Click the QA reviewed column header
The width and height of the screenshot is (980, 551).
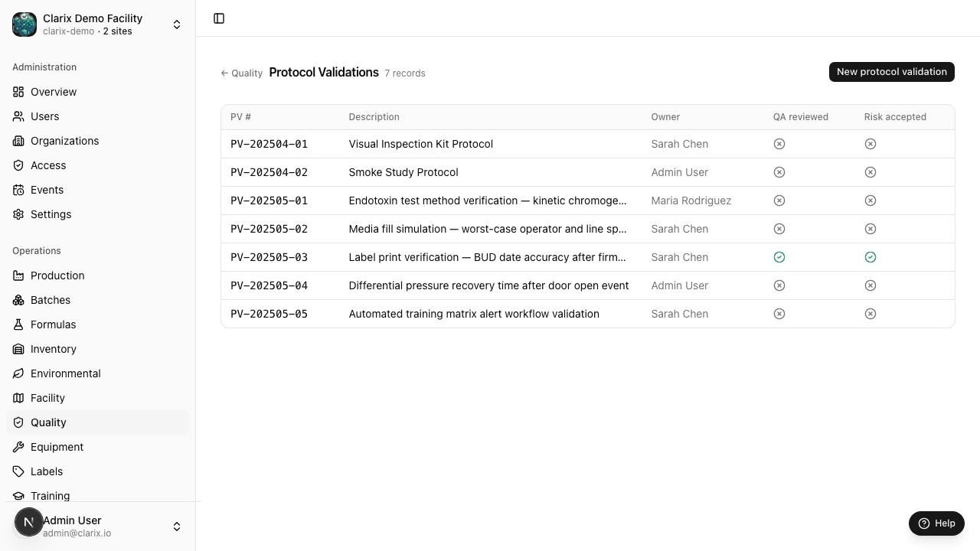(x=801, y=117)
